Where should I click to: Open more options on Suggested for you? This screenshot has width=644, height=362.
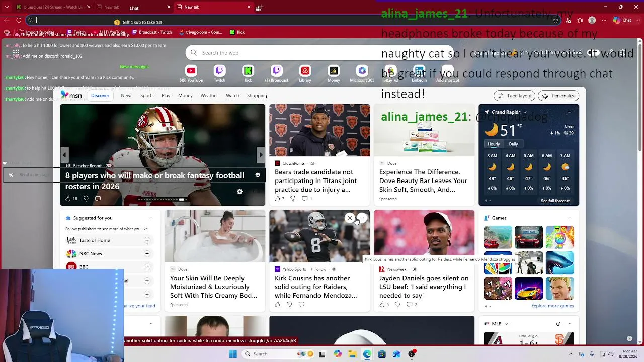coord(150,218)
